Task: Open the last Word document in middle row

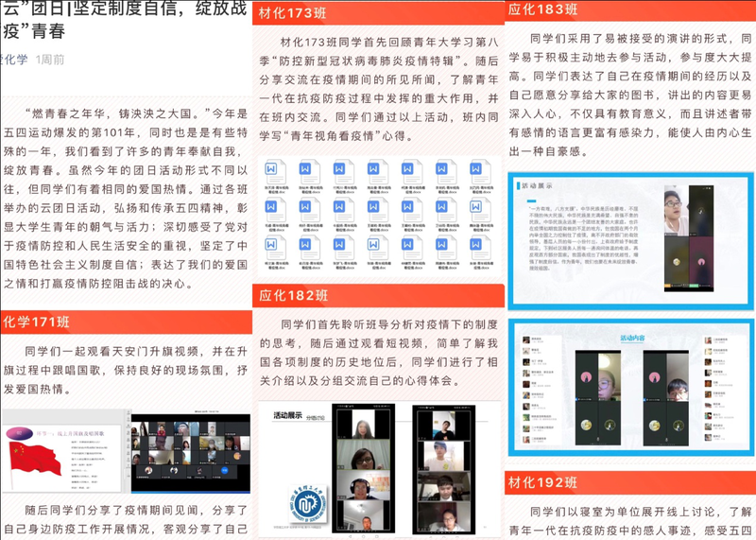Action: pos(477,208)
